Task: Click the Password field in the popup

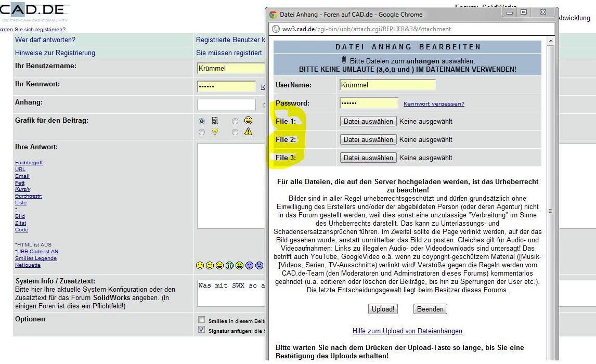Action: click(369, 103)
